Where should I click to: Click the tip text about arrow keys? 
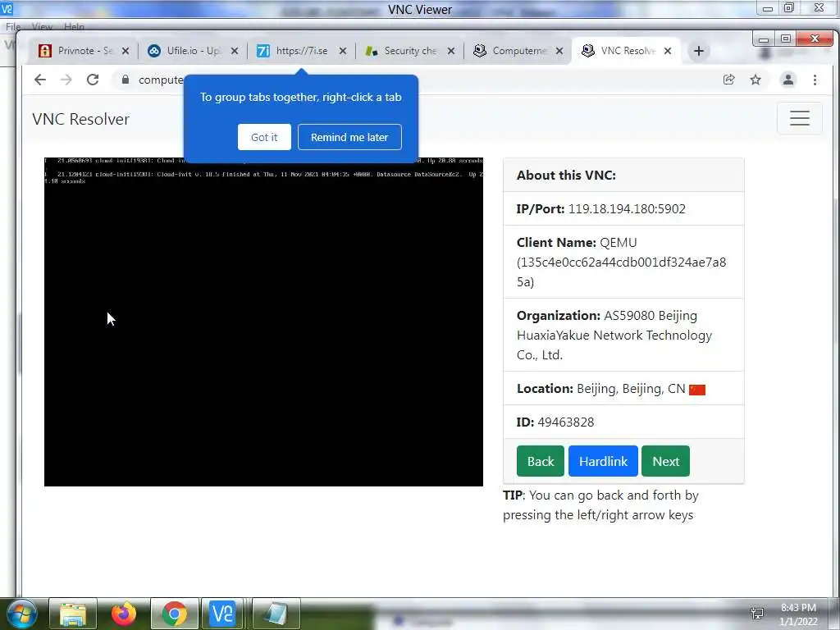point(600,505)
